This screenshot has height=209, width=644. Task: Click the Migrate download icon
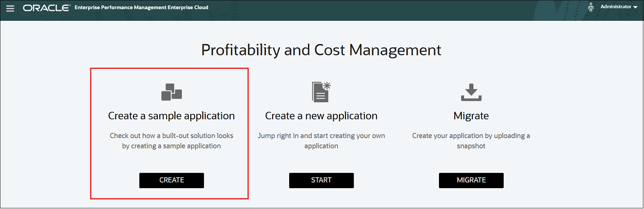pyautogui.click(x=471, y=92)
